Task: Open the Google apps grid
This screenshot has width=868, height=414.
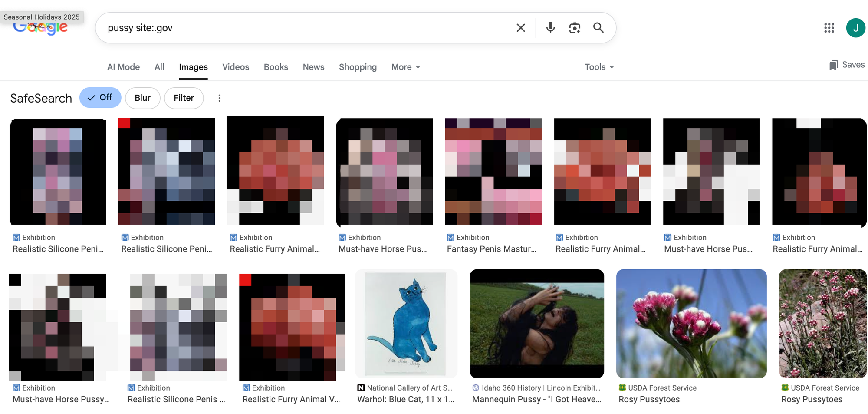Action: tap(829, 28)
